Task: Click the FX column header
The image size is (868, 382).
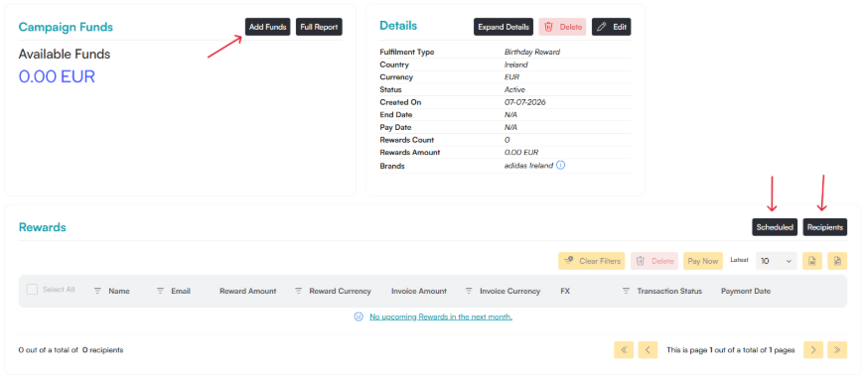Action: coord(565,291)
